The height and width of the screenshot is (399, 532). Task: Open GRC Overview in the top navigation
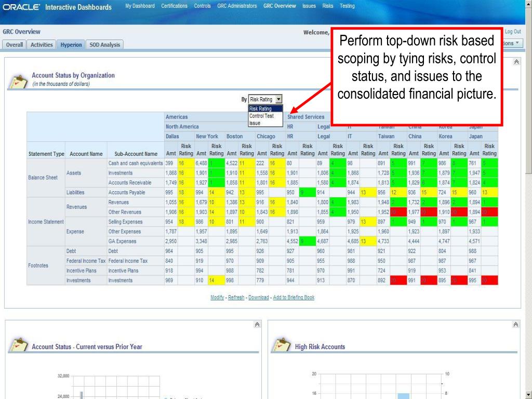tap(280, 6)
